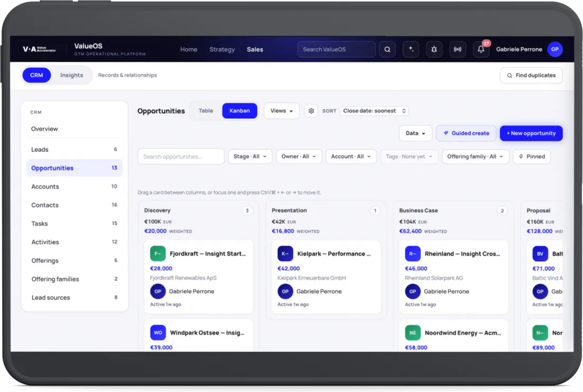Image resolution: width=583 pixels, height=392 pixels.
Task: Open Leads in the CRM sidebar
Action: (74, 149)
